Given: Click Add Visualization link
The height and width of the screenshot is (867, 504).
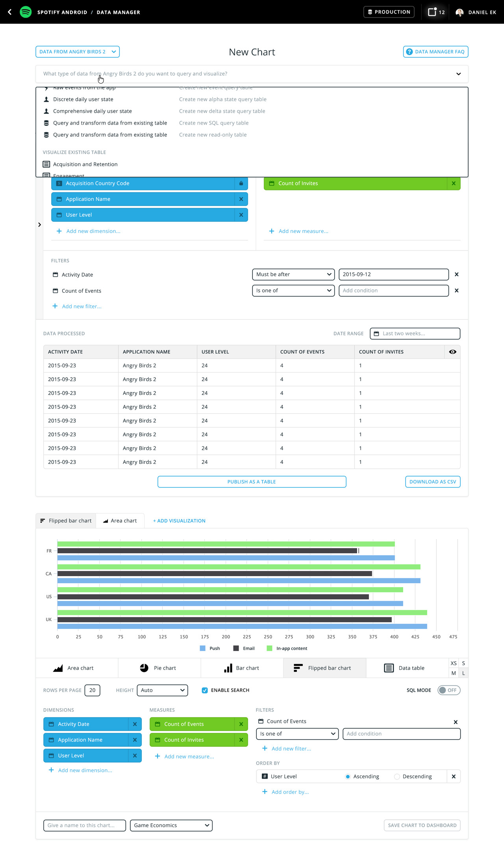Looking at the screenshot, I should pos(179,521).
